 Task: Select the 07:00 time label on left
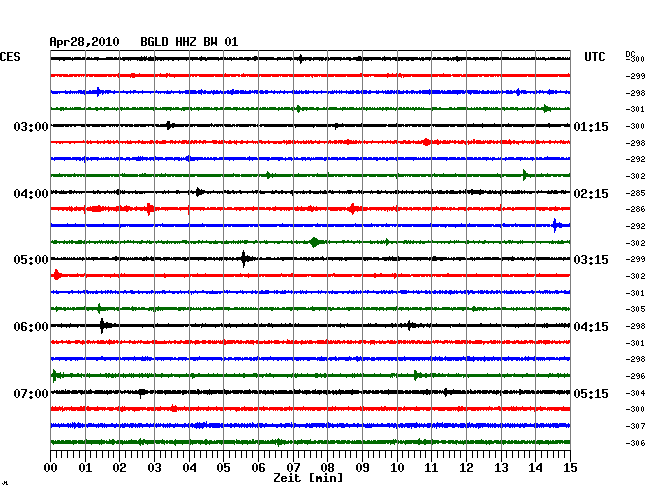point(30,393)
